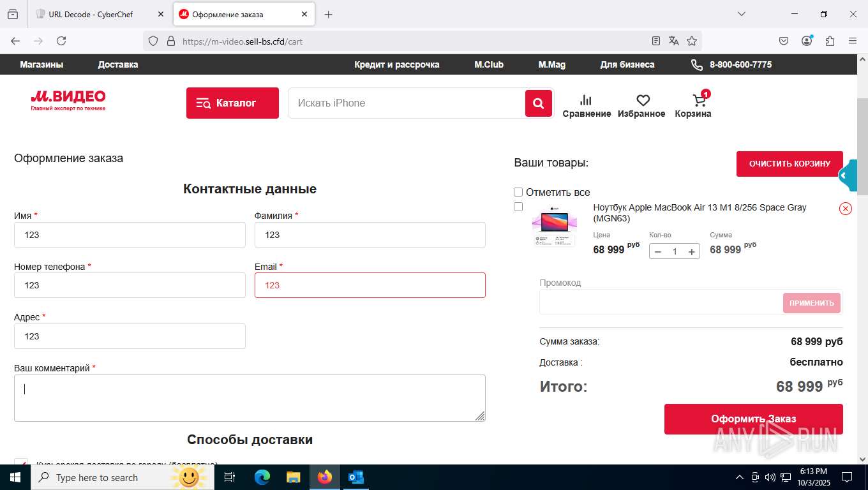Open the MacBook Air product title link
Screen dimensions: 868x490
(700, 213)
